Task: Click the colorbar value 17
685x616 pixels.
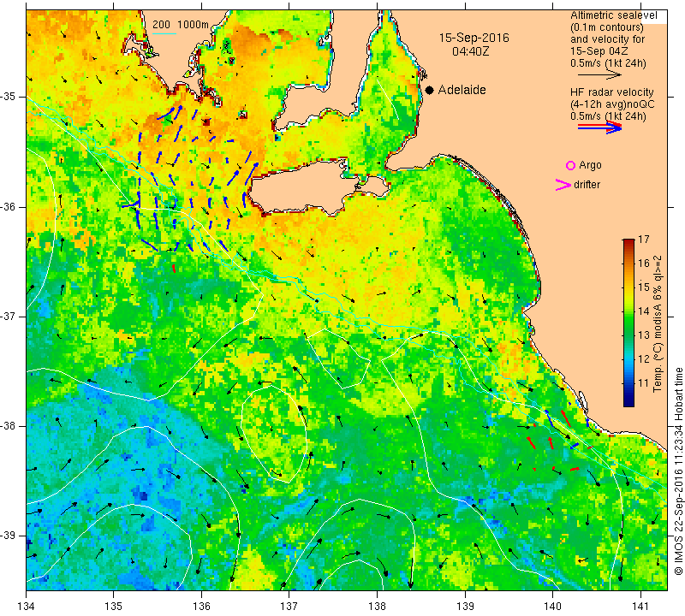Action: [x=644, y=240]
